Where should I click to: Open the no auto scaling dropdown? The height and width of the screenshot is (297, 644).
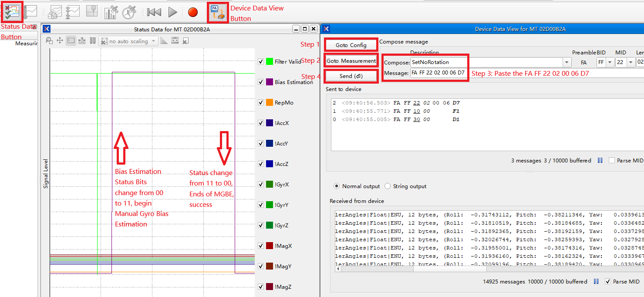(x=153, y=40)
